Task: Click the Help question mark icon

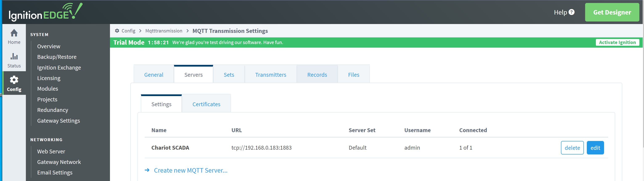Action: point(571,12)
